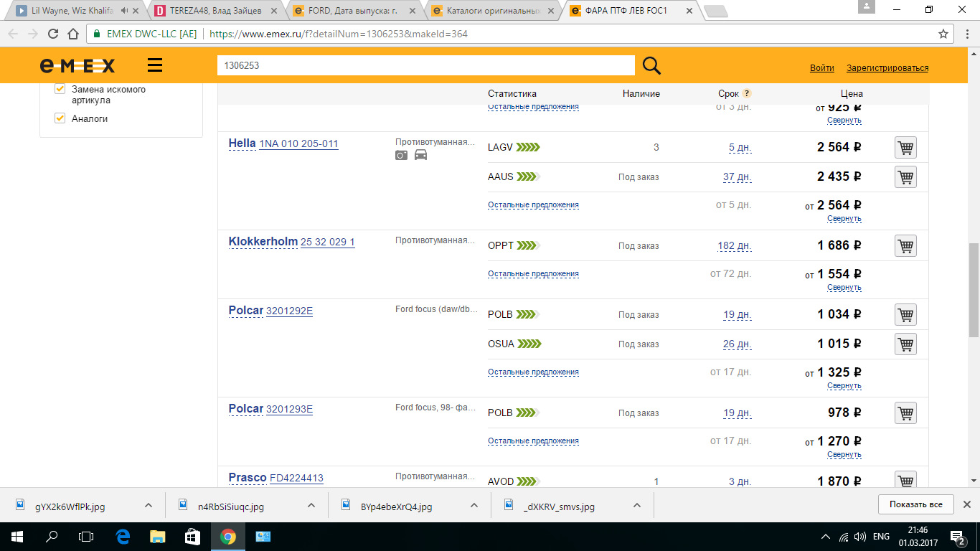The width and height of the screenshot is (980, 551).
Task: Click the browser address bar URL
Action: pos(339,34)
